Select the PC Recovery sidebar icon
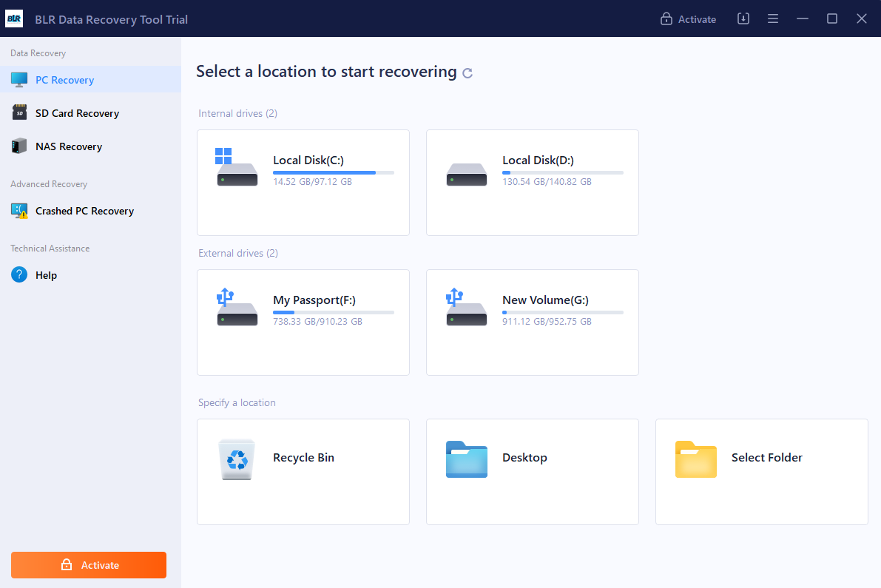The height and width of the screenshot is (588, 881). [x=18, y=79]
